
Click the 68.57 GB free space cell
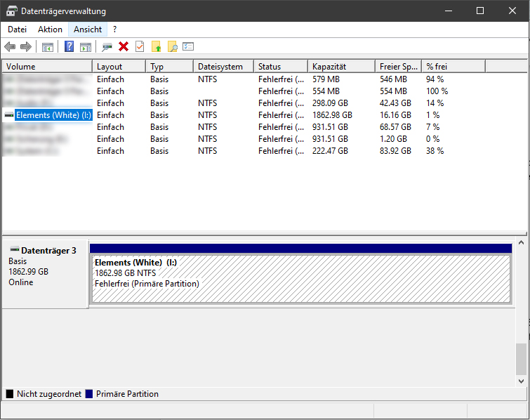pyautogui.click(x=395, y=127)
